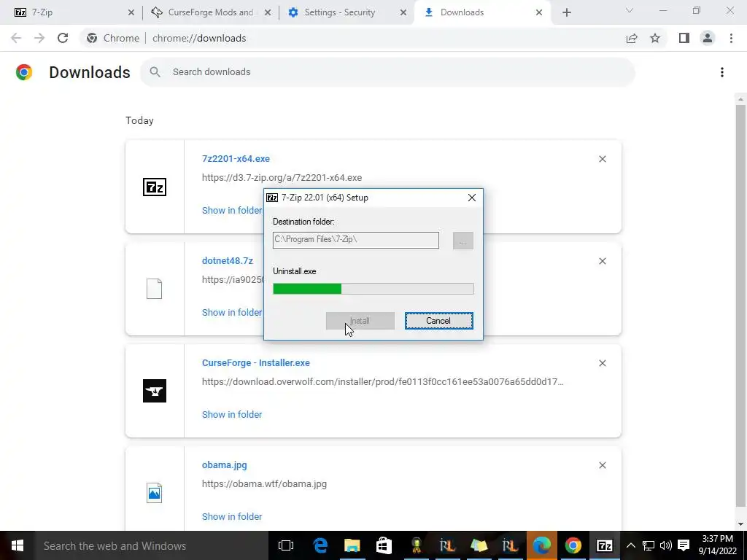Click the d3.7-zip.org download URL
Image resolution: width=747 pixels, height=560 pixels.
click(x=282, y=178)
